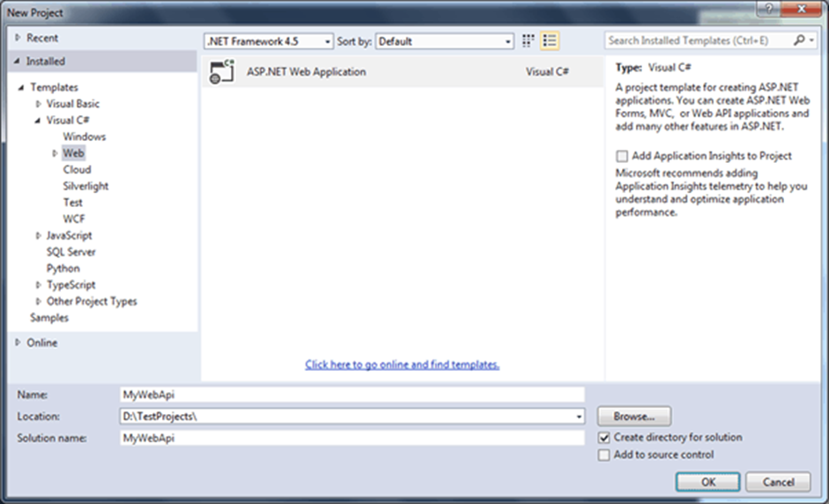Screen dimensions: 829x504
Task: Select the Windows template category
Action: coord(84,137)
